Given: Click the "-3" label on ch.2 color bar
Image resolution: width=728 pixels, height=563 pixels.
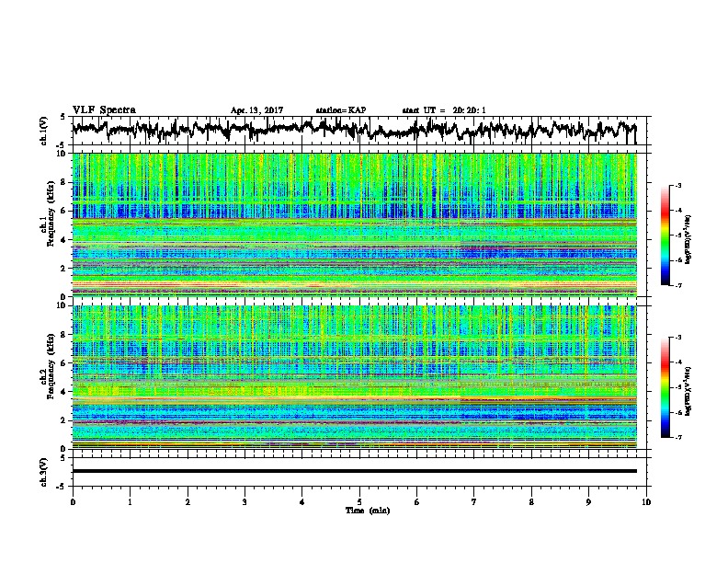Looking at the screenshot, I should coord(677,338).
